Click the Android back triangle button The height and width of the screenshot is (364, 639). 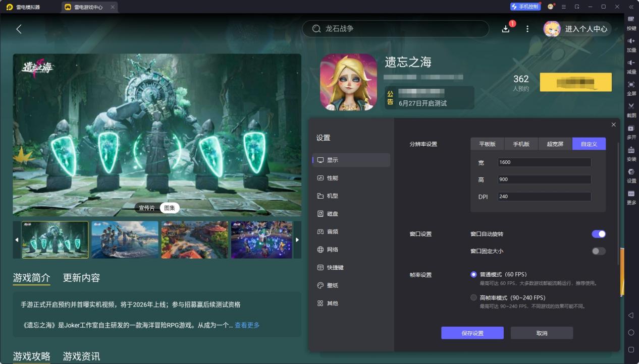tap(631, 316)
